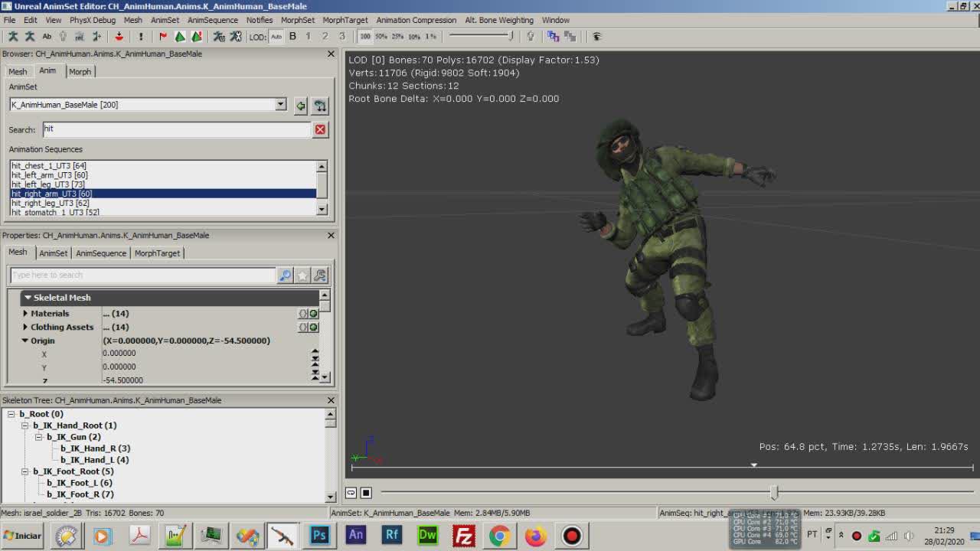Click the red flag Notifies toolbar icon

click(163, 36)
